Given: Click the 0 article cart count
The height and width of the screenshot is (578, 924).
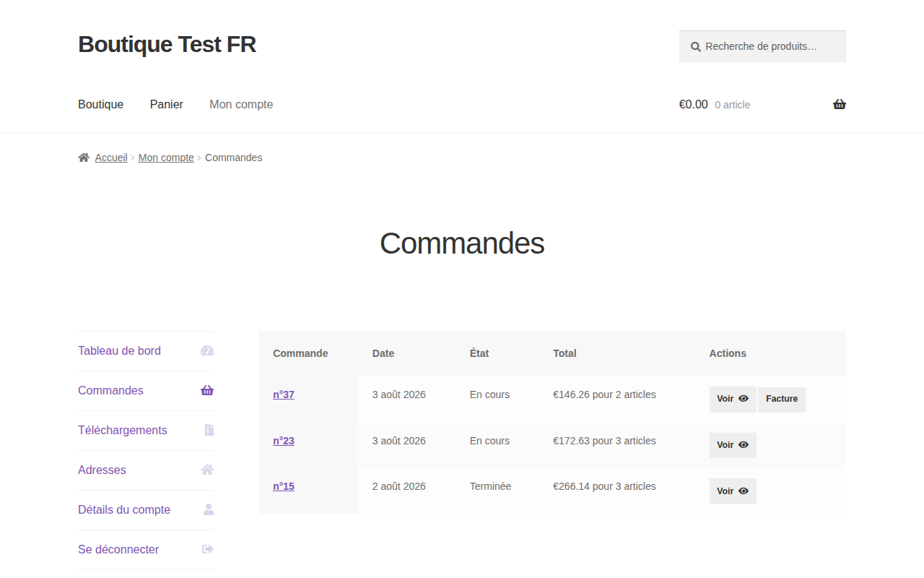Looking at the screenshot, I should (733, 105).
